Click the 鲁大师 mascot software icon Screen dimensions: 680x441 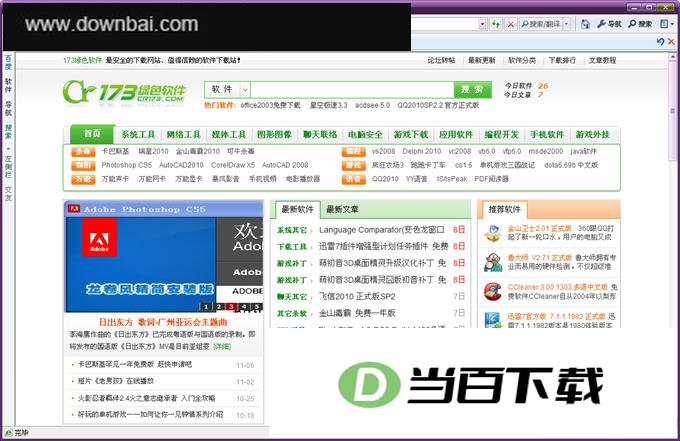tap(493, 262)
